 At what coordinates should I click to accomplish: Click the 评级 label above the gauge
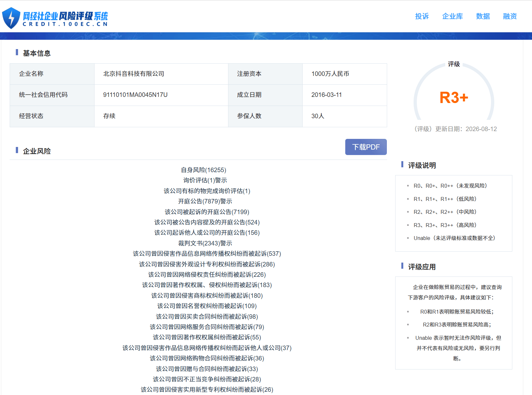coord(454,64)
